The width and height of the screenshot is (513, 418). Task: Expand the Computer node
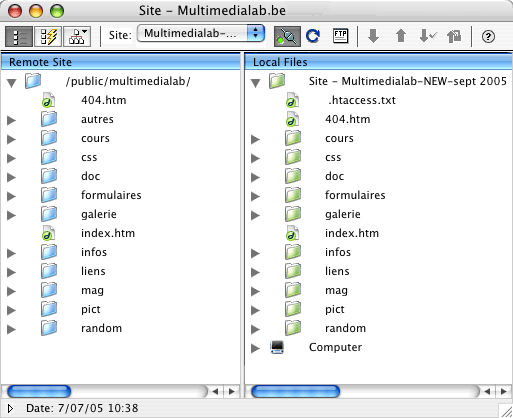[x=255, y=348]
